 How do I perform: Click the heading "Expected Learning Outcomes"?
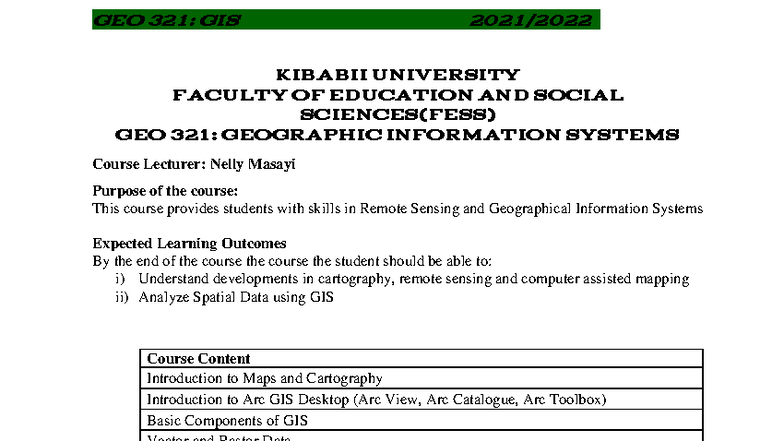pyautogui.click(x=190, y=244)
